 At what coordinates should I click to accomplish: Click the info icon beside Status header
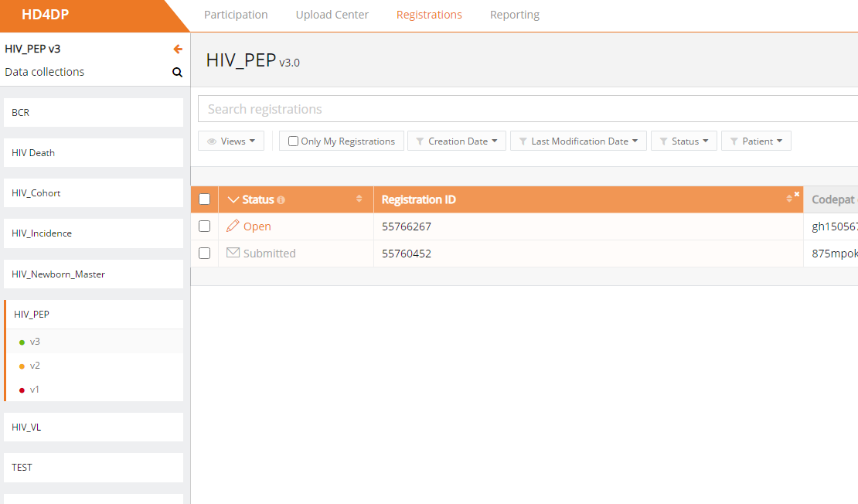click(281, 200)
